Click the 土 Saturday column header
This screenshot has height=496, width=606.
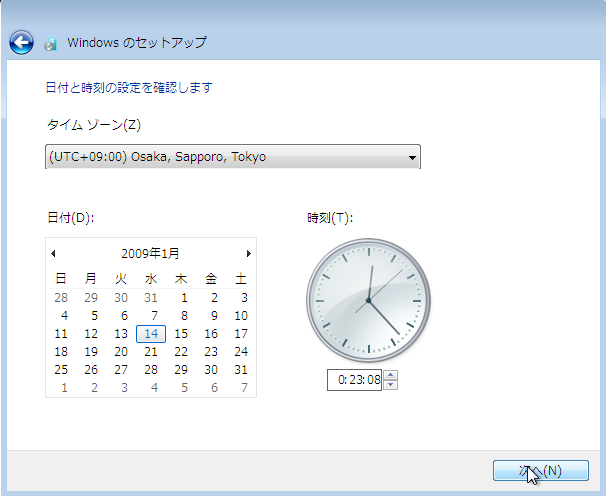click(x=241, y=279)
